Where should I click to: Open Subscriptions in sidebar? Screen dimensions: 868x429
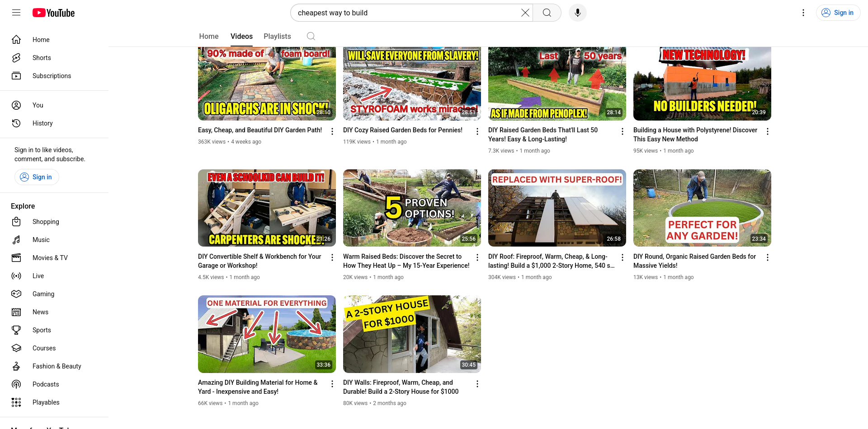[x=54, y=76]
